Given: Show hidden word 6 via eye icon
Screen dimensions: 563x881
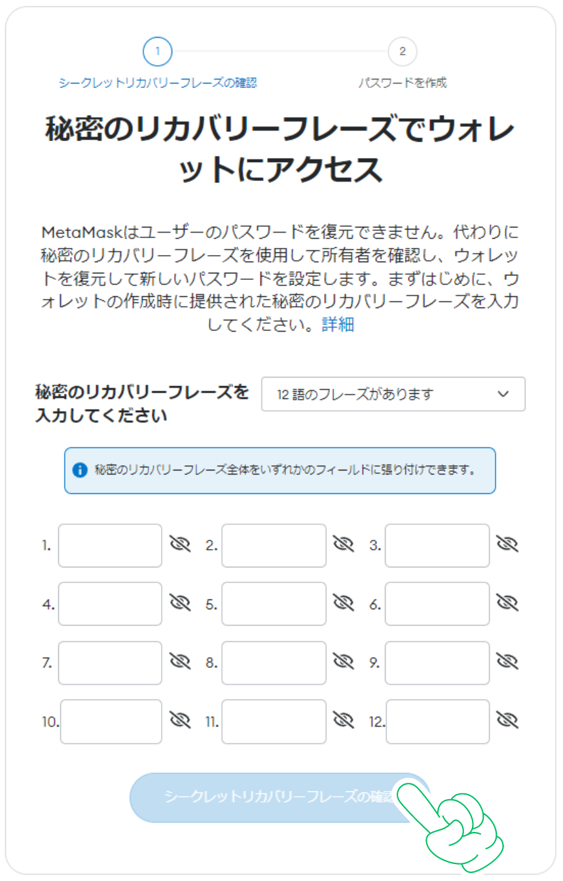Looking at the screenshot, I should (x=507, y=602).
